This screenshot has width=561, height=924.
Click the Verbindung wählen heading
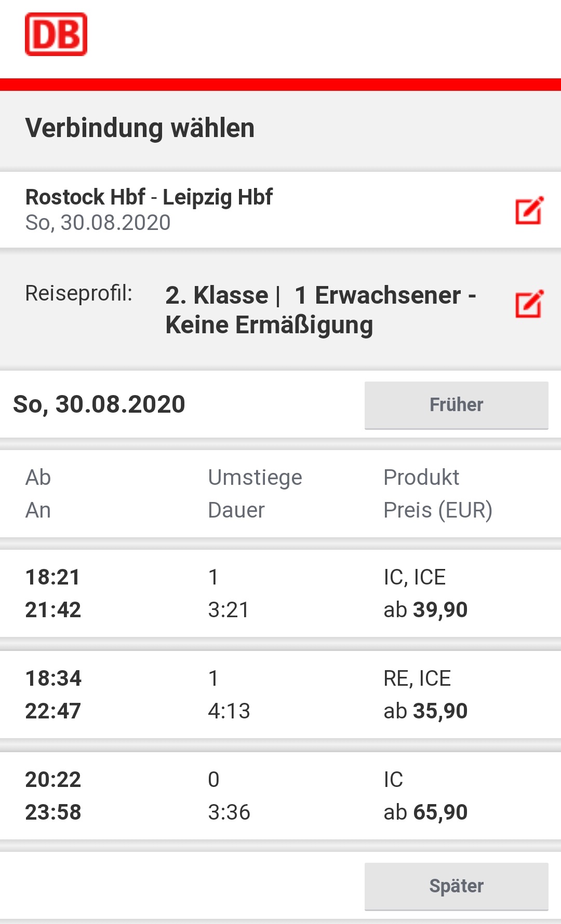(x=140, y=128)
